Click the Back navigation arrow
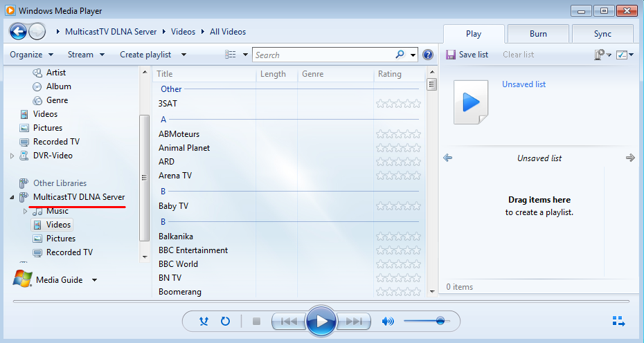 pyautogui.click(x=18, y=31)
